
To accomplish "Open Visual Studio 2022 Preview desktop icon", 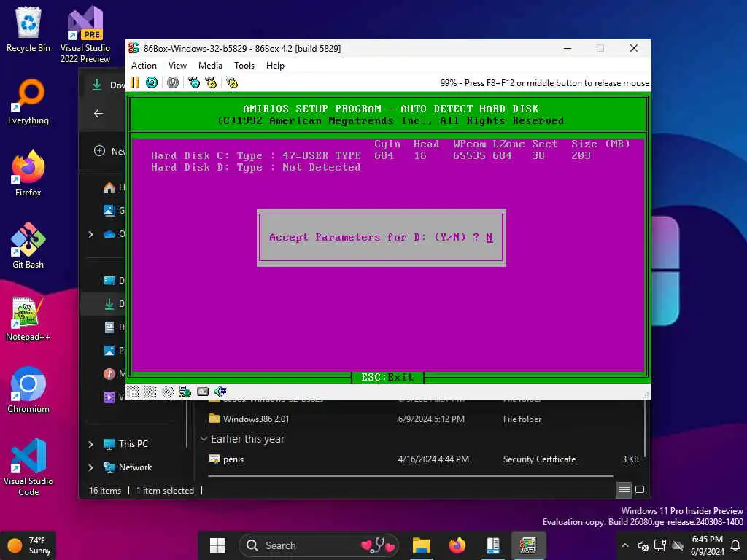I will (x=85, y=34).
